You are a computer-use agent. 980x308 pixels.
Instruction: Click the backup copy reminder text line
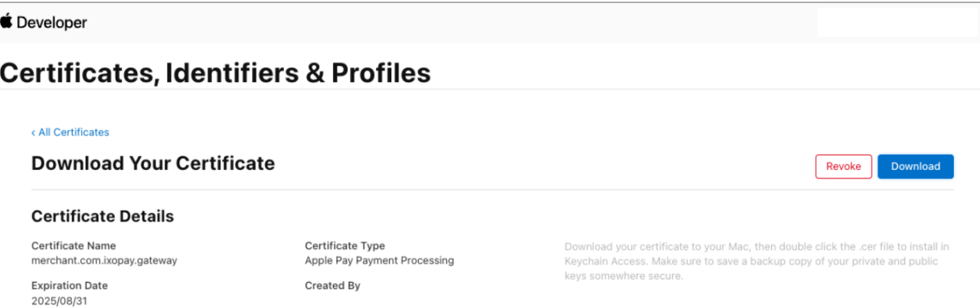752,261
